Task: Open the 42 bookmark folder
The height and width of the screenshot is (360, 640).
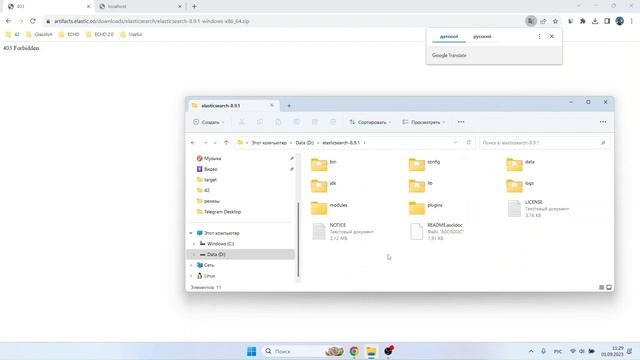Action: pyautogui.click(x=12, y=34)
